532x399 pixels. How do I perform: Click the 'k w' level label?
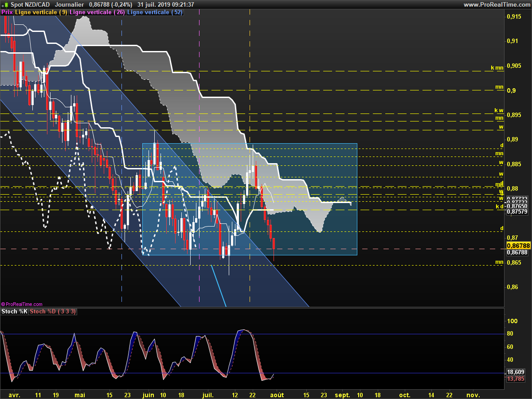pyautogui.click(x=499, y=110)
